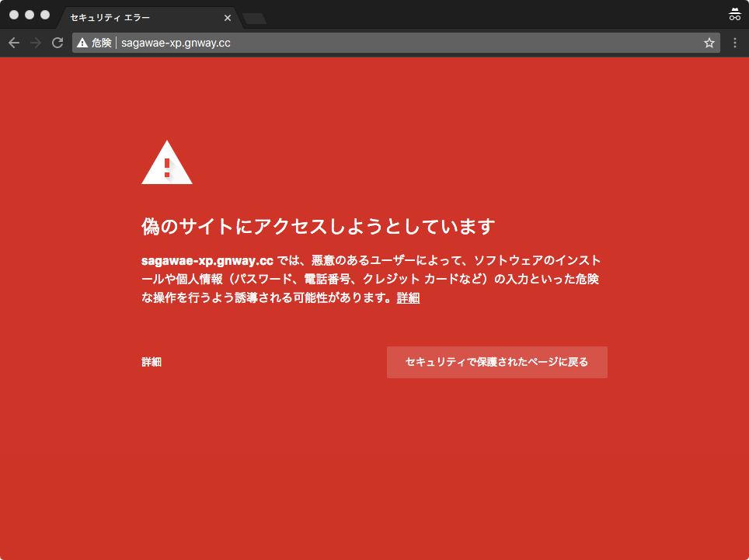Viewport: 749px width, 560px height.
Task: Click the 危険 warning triangle in the address bar
Action: coord(82,43)
